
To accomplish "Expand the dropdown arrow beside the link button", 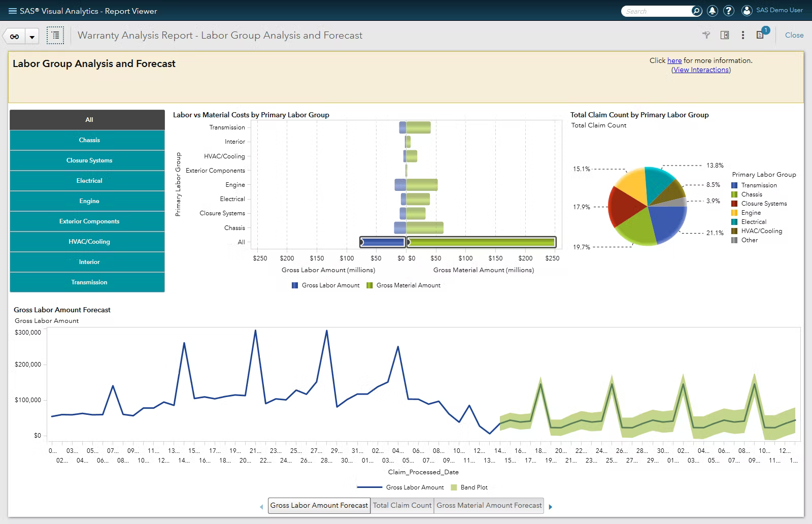I will click(31, 37).
